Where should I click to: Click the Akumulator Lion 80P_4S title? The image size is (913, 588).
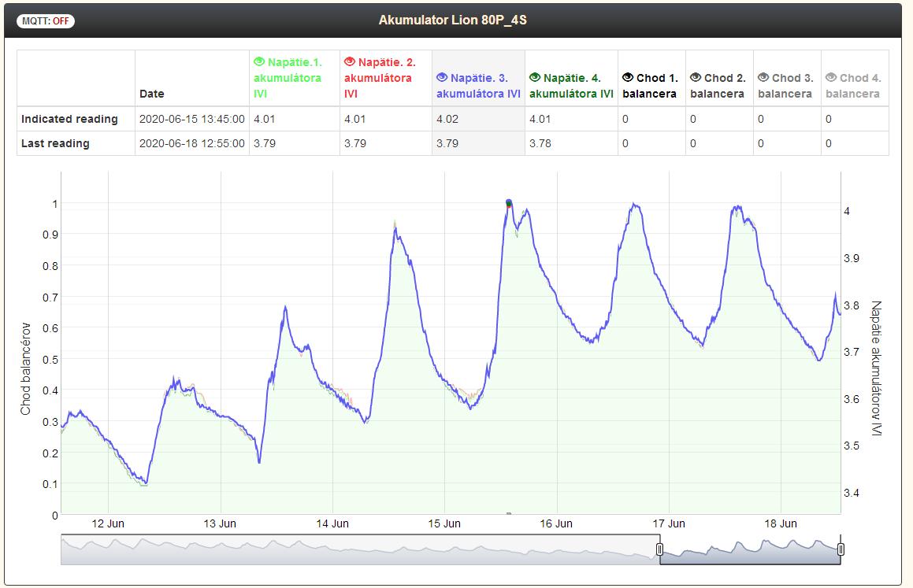(x=452, y=20)
